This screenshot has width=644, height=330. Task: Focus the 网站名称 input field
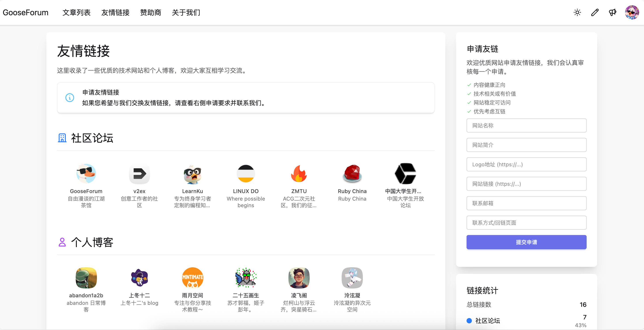[526, 126]
